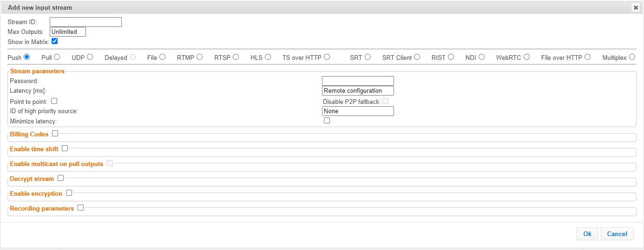Click the Decrypt stream label
Screen dimensions: 644x250
pos(32,179)
